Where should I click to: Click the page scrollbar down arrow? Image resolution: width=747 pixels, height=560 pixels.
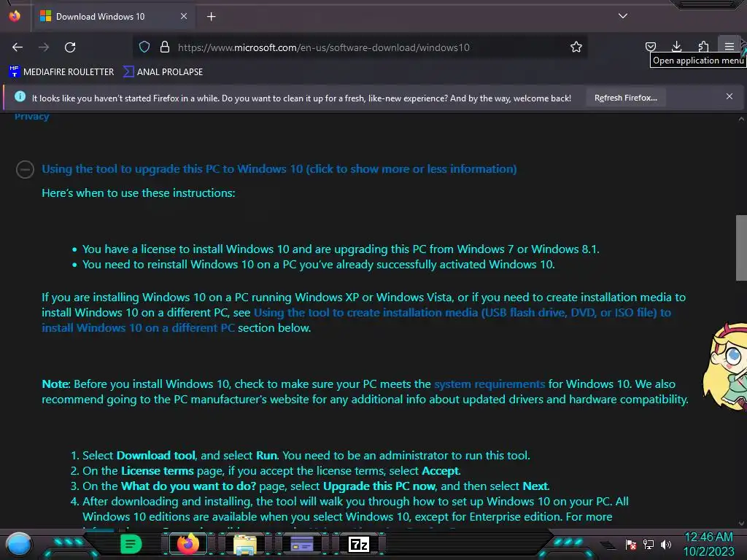click(741, 524)
